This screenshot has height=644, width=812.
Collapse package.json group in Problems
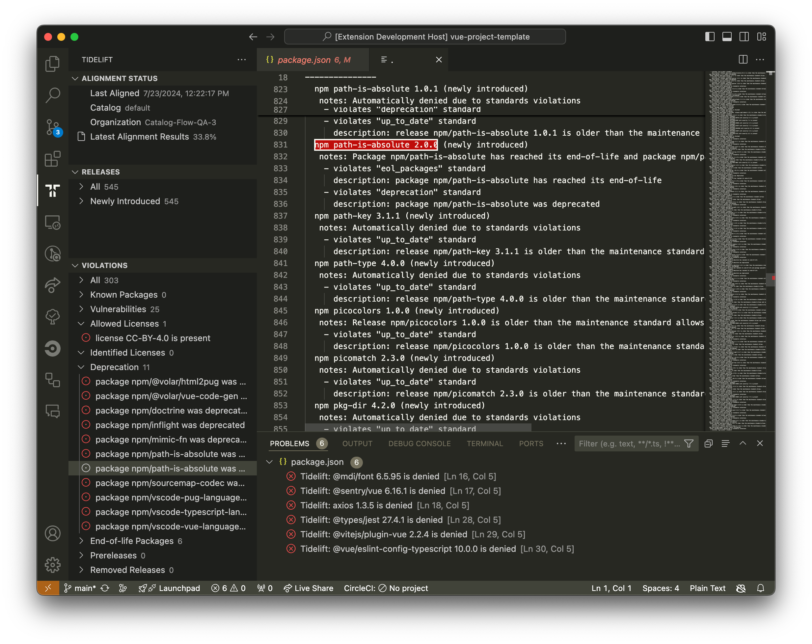(269, 462)
